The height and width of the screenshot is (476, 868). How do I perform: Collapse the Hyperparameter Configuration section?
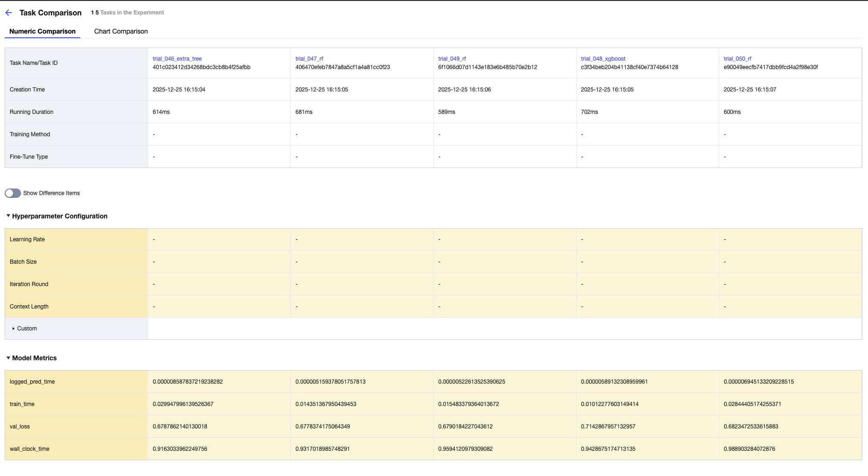click(x=8, y=216)
